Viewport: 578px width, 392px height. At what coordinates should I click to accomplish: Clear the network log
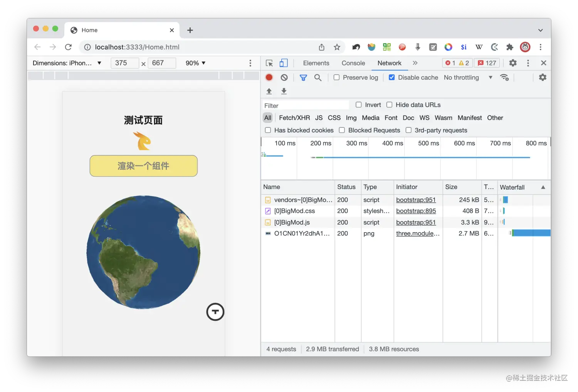click(284, 77)
